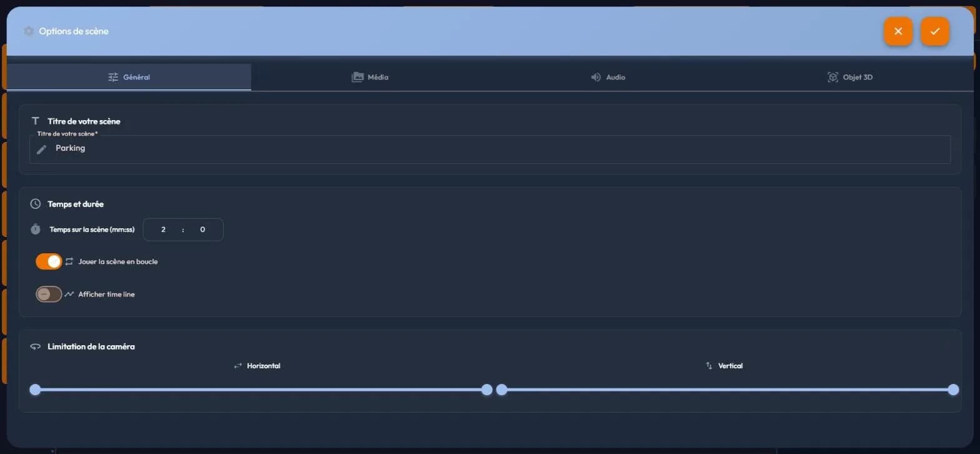This screenshot has height=454, width=980.
Task: Click the stopwatch icon beside Temps sur la scène
Action: 36,230
